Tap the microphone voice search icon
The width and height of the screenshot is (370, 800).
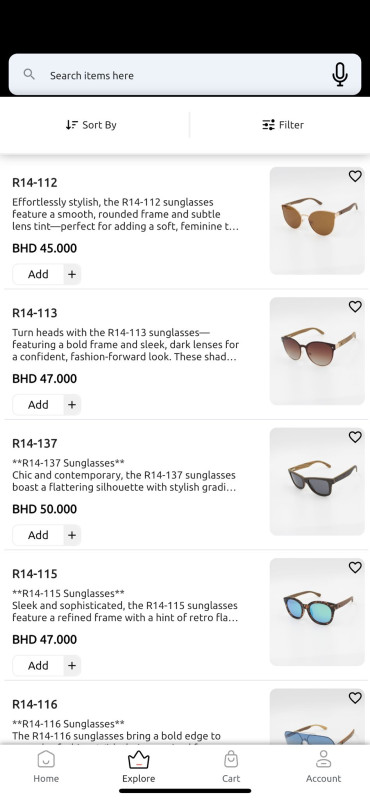point(340,75)
